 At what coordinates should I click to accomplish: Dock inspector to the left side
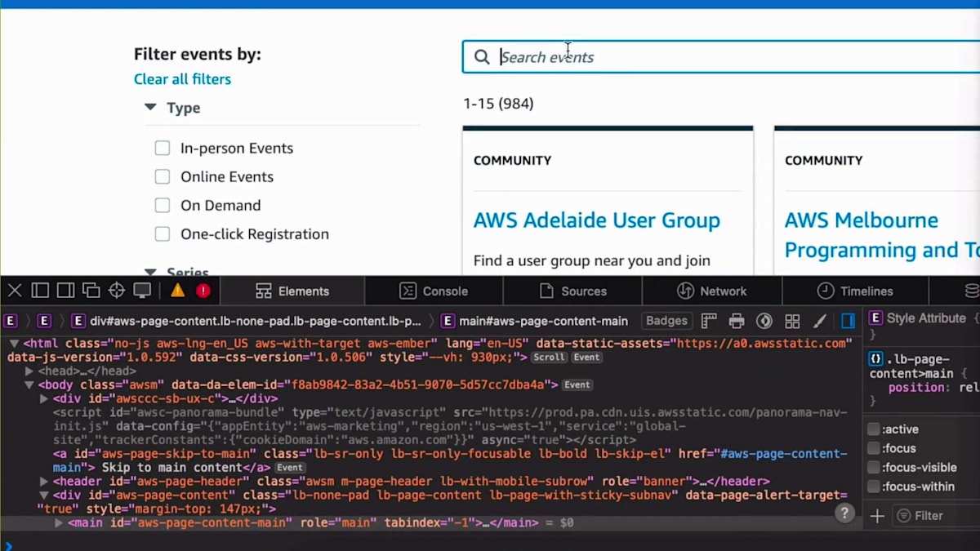coord(40,291)
